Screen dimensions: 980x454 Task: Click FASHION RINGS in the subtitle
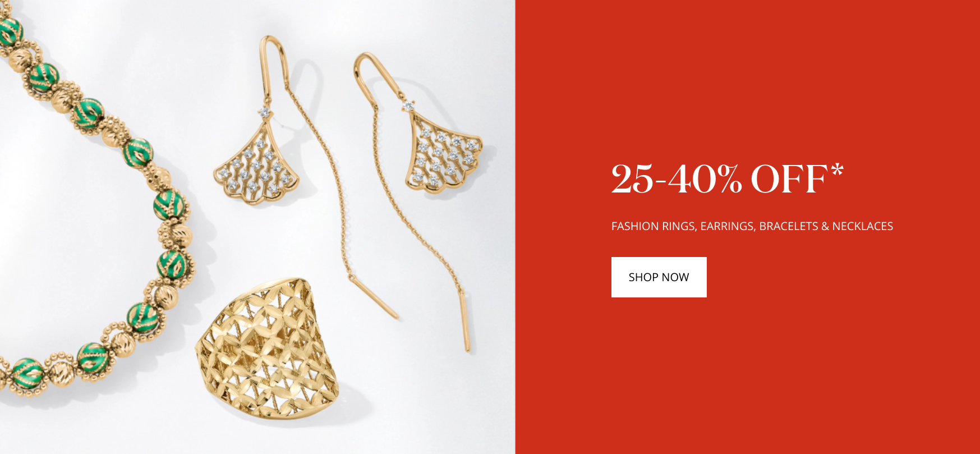(x=654, y=226)
